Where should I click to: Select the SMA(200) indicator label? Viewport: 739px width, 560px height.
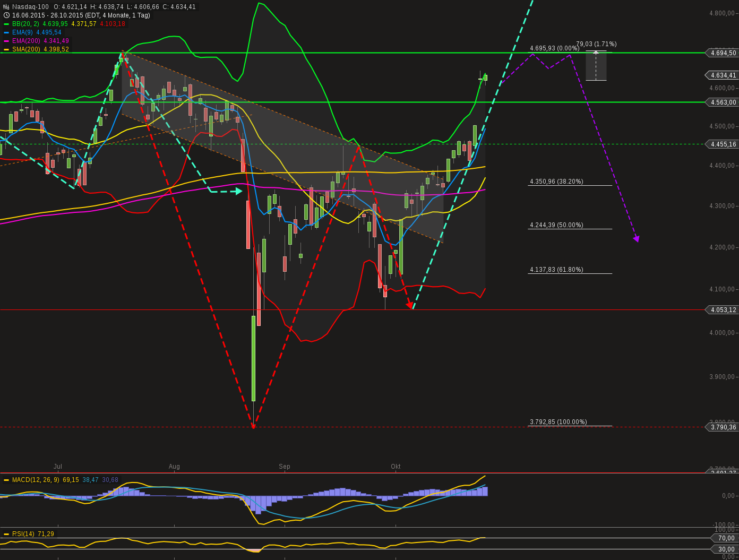click(26, 49)
